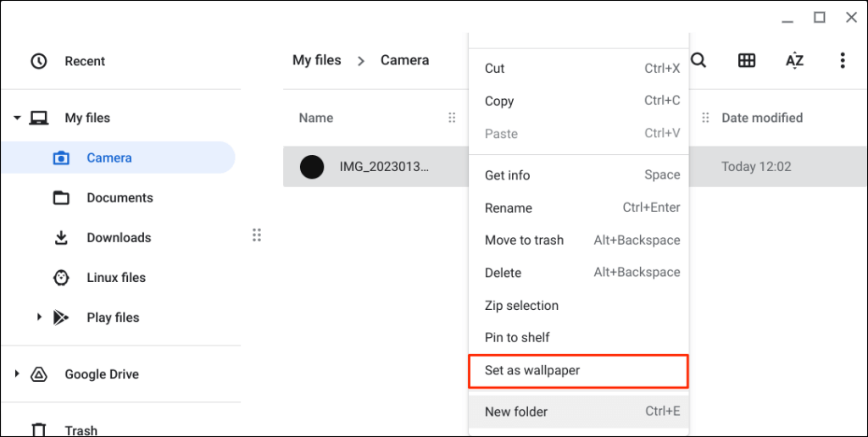Open the AZ sort options

tap(794, 60)
